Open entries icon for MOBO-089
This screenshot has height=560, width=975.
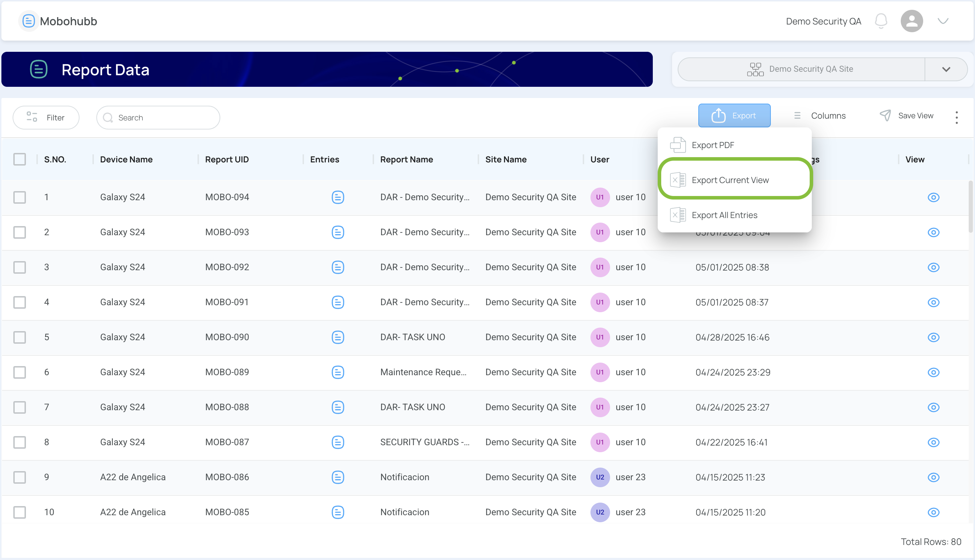pyautogui.click(x=338, y=372)
